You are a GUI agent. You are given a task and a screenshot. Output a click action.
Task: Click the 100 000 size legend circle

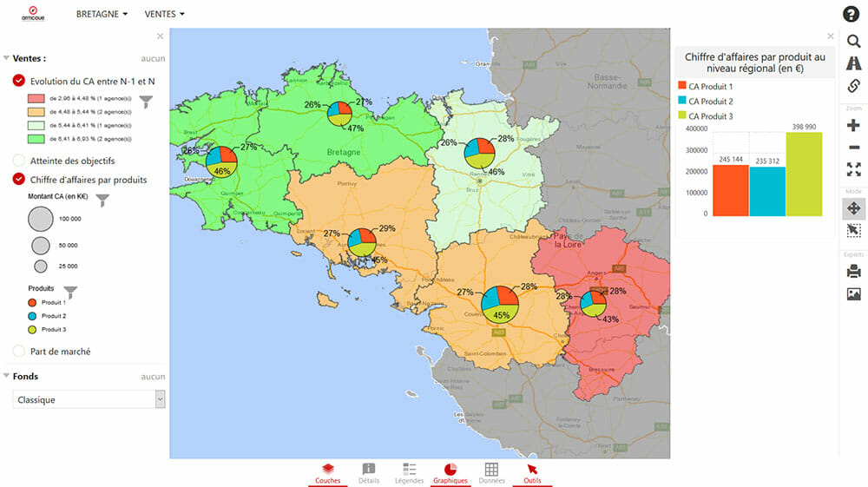point(41,219)
